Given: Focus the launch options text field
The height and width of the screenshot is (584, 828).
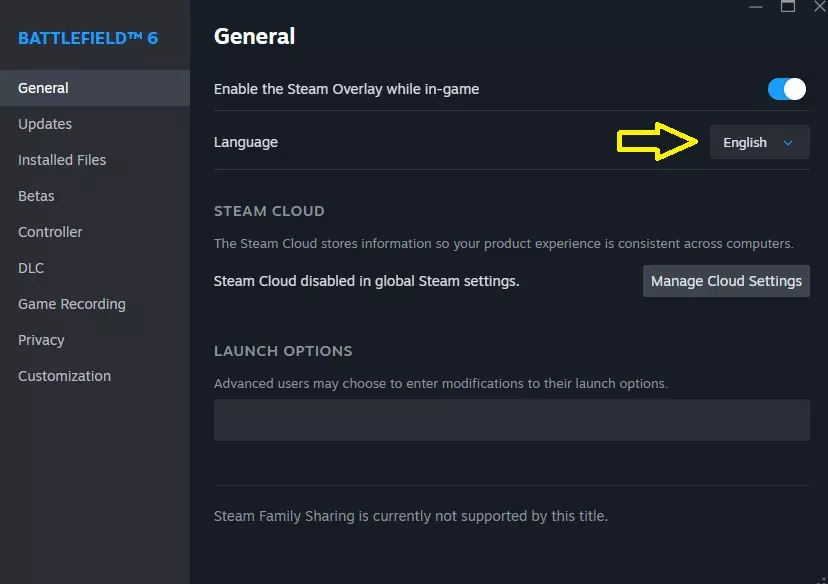Looking at the screenshot, I should [x=512, y=420].
